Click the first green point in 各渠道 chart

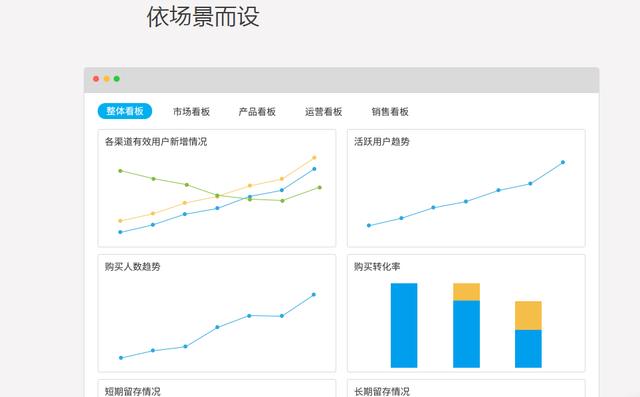point(120,171)
